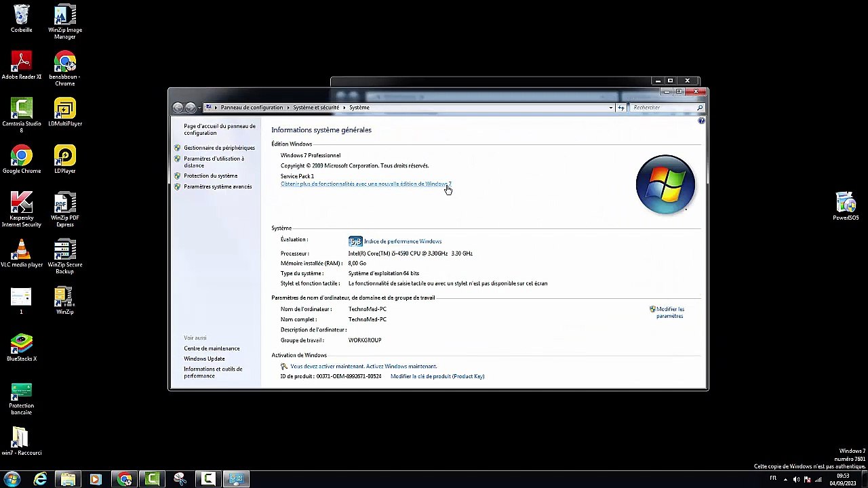Viewport: 868px width, 488px height.
Task: Refresh the System window address bar
Action: click(620, 107)
